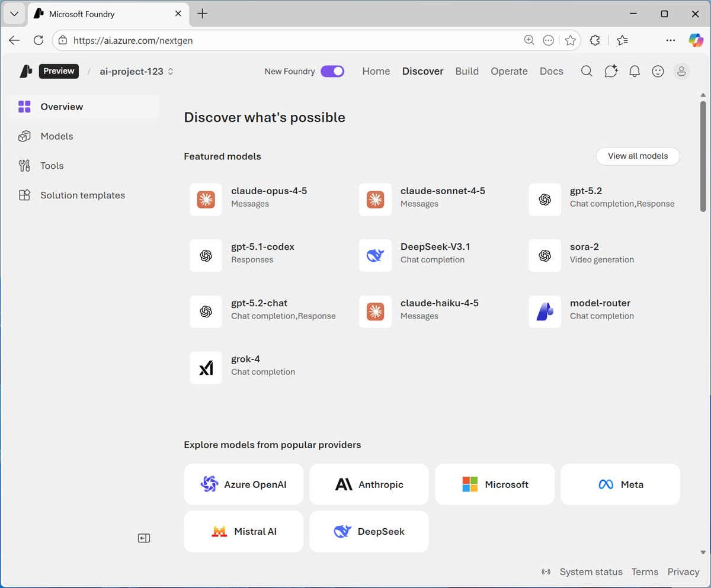Select the Models item in the sidebar
This screenshot has width=711, height=588.
(57, 136)
